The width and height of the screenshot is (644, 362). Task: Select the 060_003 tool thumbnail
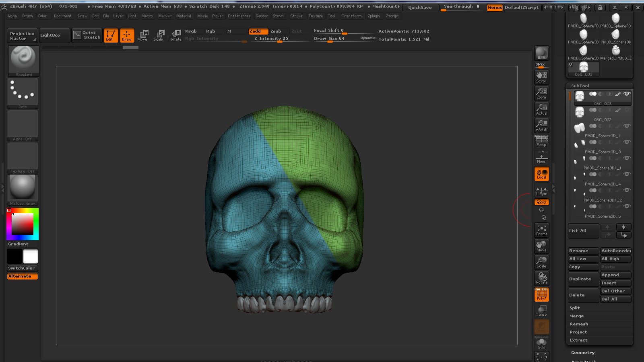point(584,69)
